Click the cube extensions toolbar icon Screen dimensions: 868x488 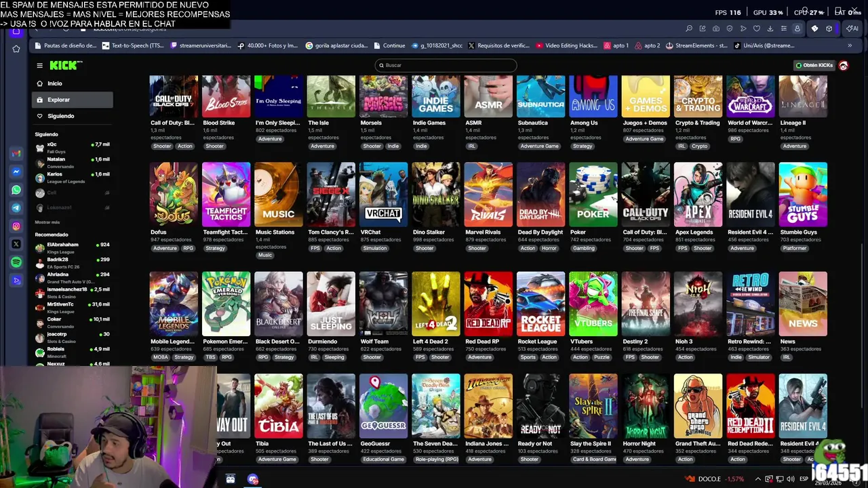[x=829, y=28]
